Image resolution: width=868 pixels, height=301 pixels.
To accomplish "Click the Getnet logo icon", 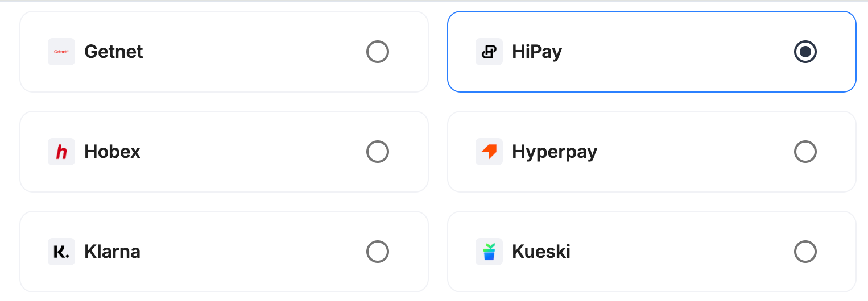I will coord(61,52).
